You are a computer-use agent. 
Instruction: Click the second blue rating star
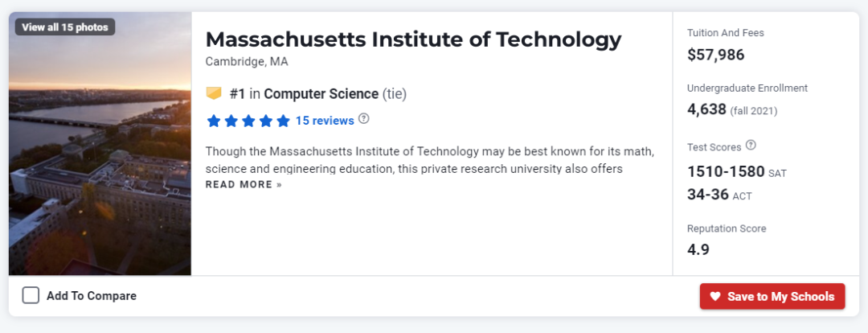231,121
